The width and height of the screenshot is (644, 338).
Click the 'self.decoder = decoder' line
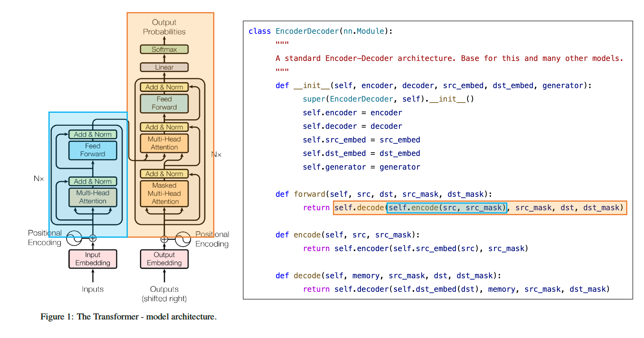(352, 126)
